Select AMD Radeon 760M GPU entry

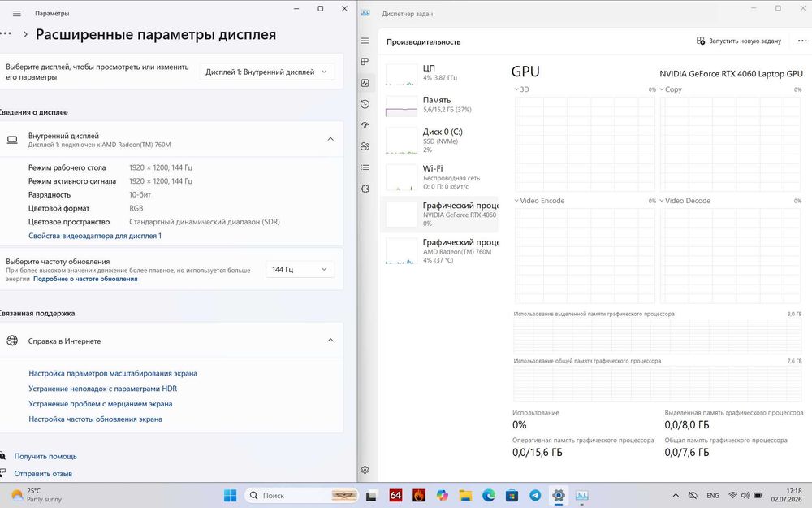pyautogui.click(x=441, y=251)
